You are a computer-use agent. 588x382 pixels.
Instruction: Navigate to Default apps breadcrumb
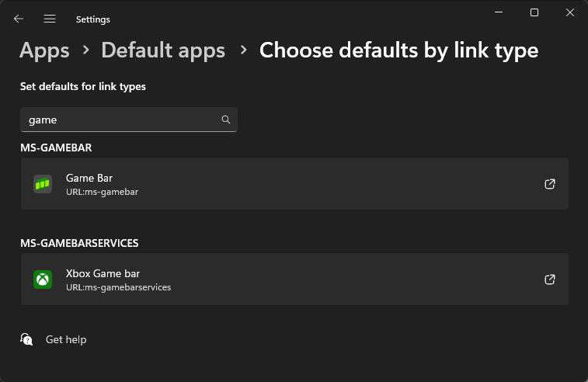[163, 50]
